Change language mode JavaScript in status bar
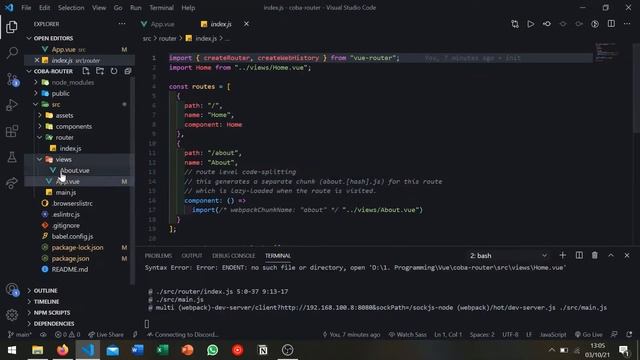 pyautogui.click(x=553, y=334)
